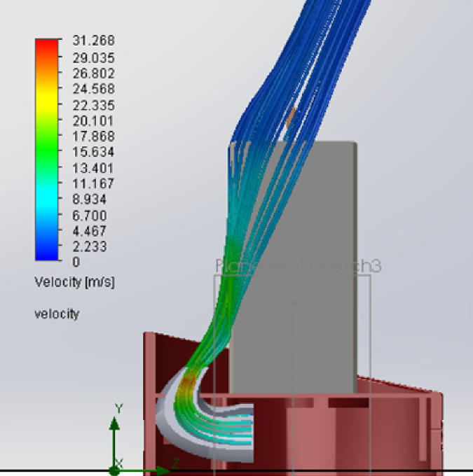Click the lowercase velocity plot name label

coord(57,314)
